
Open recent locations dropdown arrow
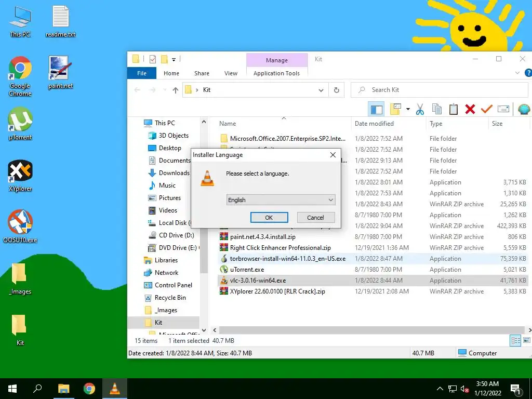(x=165, y=90)
